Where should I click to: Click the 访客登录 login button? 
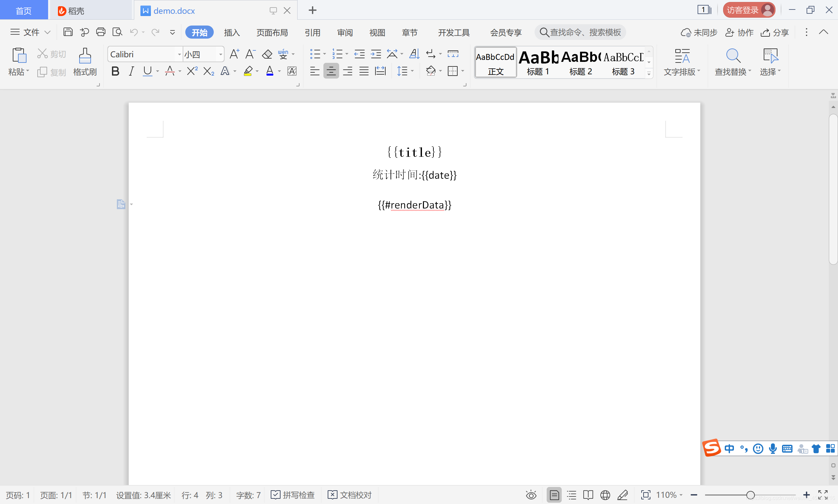click(x=749, y=10)
